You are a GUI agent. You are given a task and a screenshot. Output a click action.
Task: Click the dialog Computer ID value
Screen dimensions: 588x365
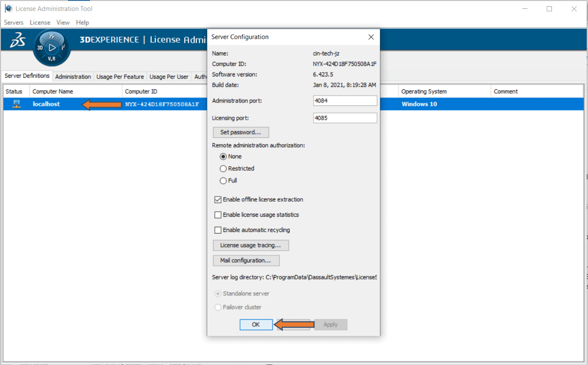click(x=344, y=64)
